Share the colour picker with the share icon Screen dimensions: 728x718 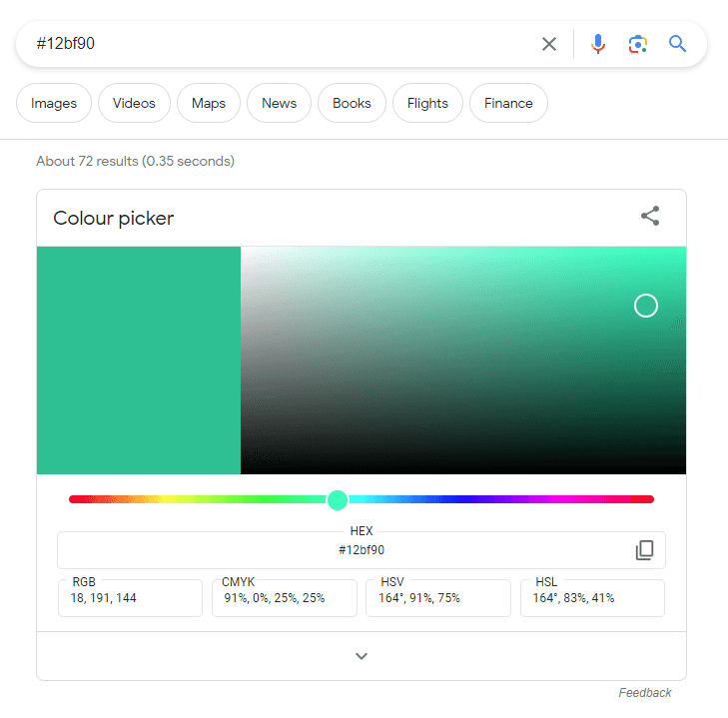click(x=650, y=216)
